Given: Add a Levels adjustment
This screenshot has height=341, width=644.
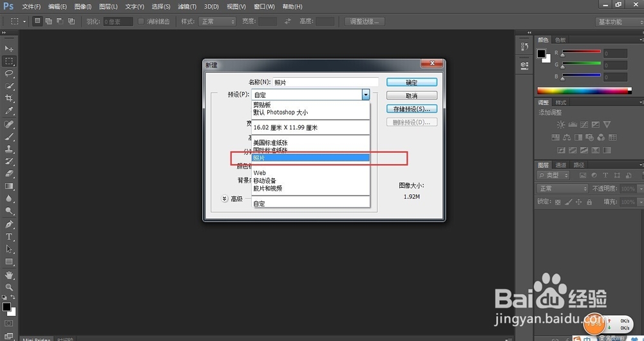Looking at the screenshot, I should (573, 124).
